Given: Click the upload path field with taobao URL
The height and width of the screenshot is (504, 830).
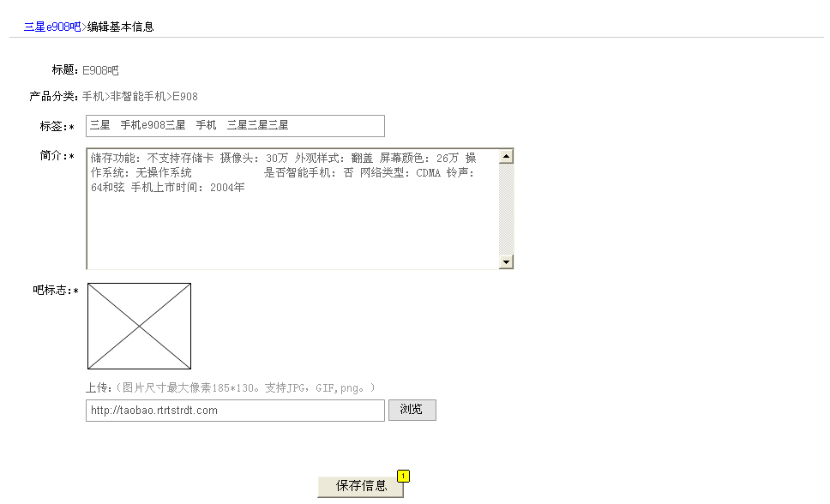Looking at the screenshot, I should pyautogui.click(x=235, y=411).
